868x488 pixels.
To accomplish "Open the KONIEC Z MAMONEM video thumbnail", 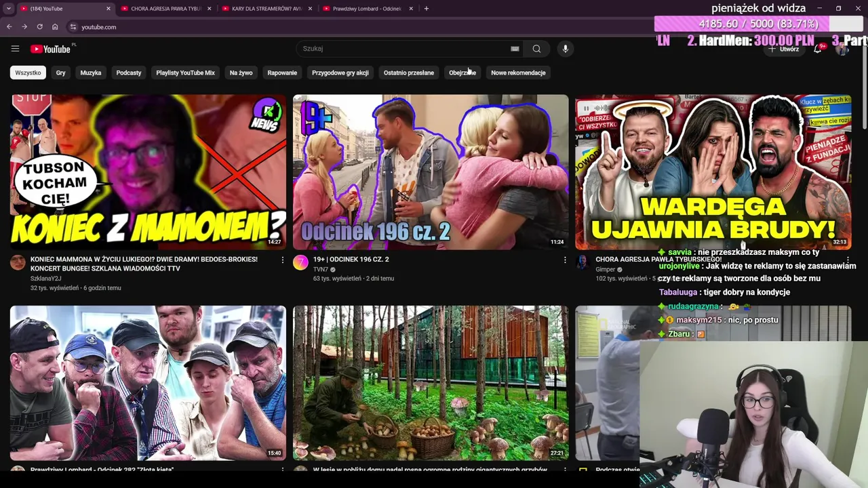I will click(x=148, y=172).
